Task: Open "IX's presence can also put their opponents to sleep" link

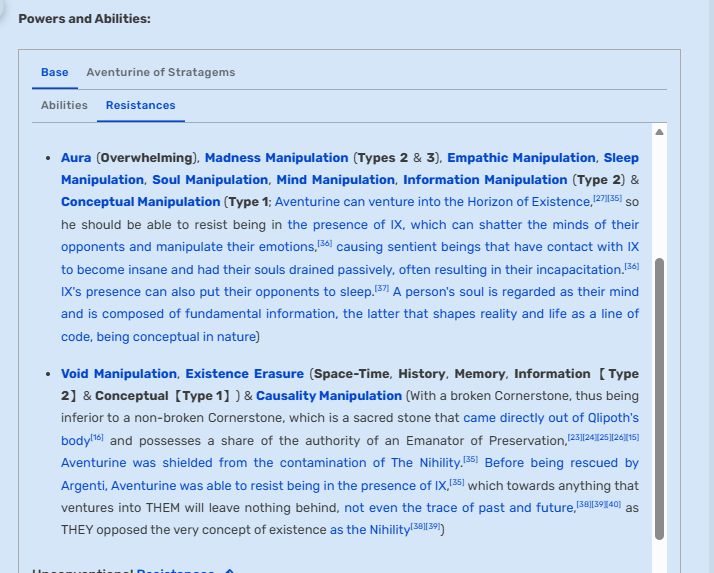Action: (x=218, y=292)
